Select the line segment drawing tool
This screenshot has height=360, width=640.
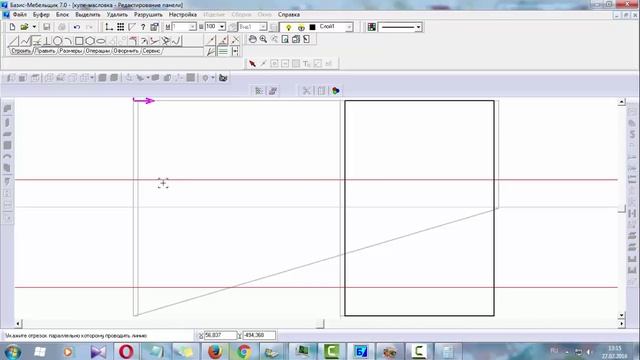coord(14,41)
